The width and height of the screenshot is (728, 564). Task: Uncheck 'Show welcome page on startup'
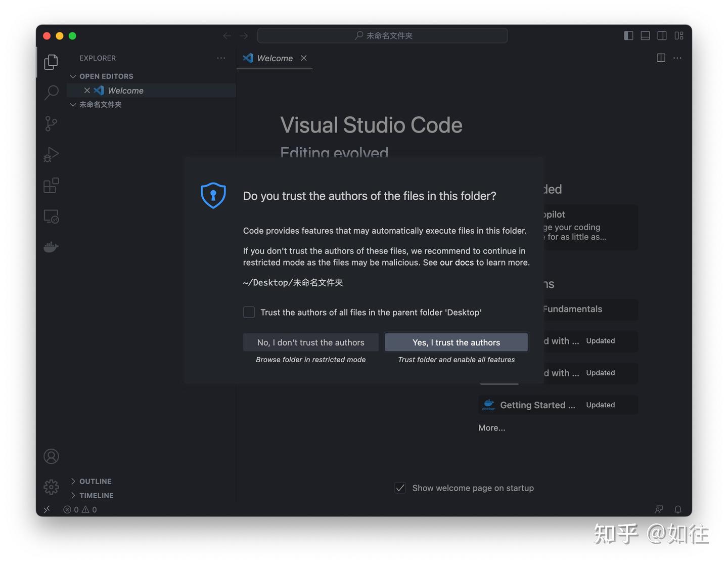click(400, 488)
